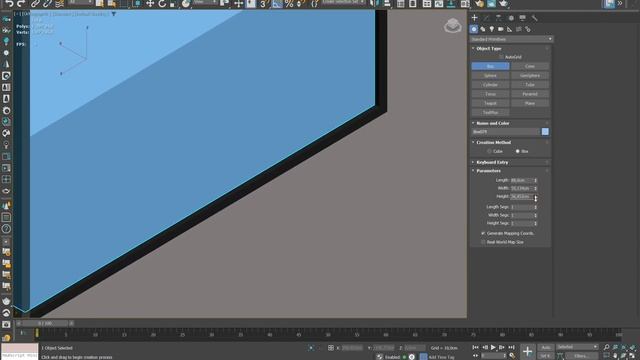The height and width of the screenshot is (360, 640).
Task: Open the Display tab in command panel
Action: tap(522, 18)
